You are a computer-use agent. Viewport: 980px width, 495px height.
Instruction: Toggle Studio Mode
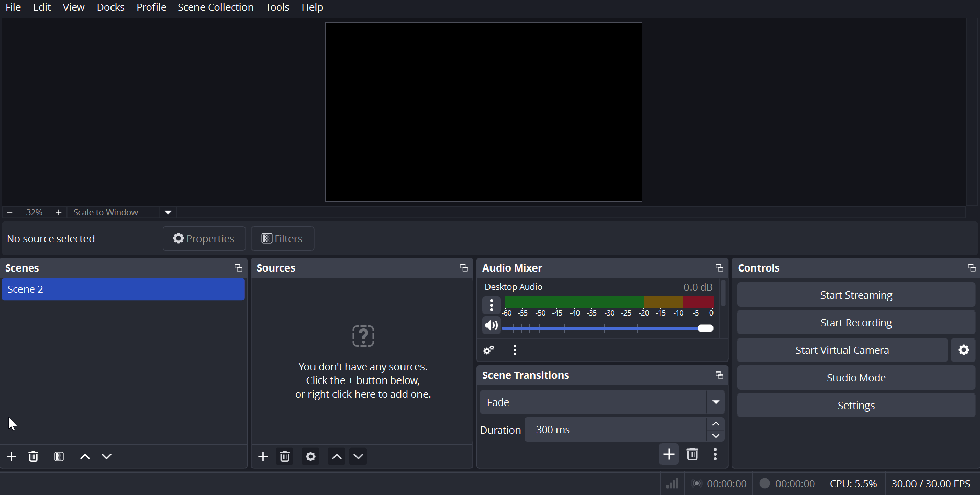click(856, 378)
